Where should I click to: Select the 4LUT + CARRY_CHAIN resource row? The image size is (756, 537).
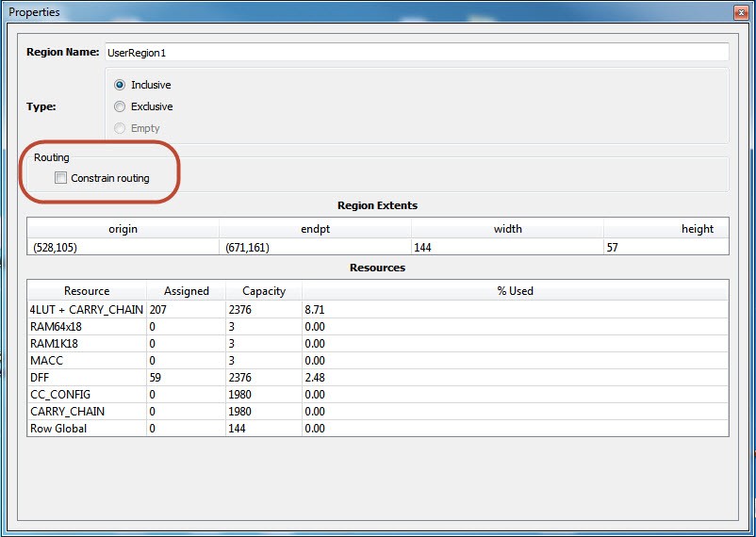click(x=87, y=309)
